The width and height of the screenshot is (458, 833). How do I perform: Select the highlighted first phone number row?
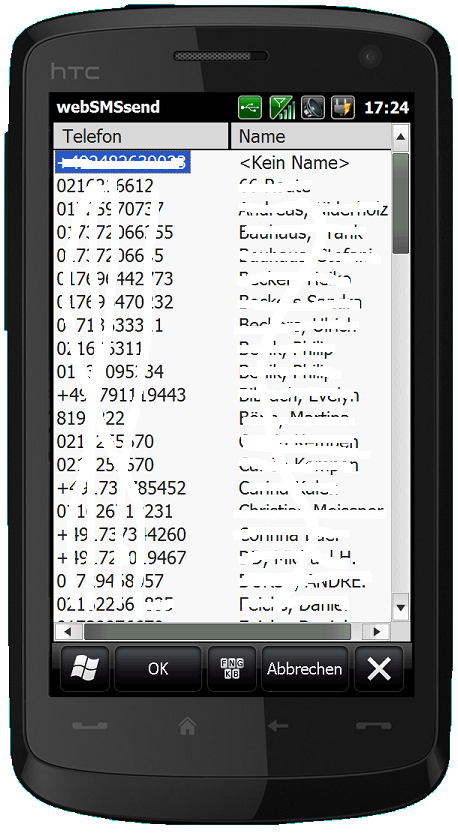(123, 162)
